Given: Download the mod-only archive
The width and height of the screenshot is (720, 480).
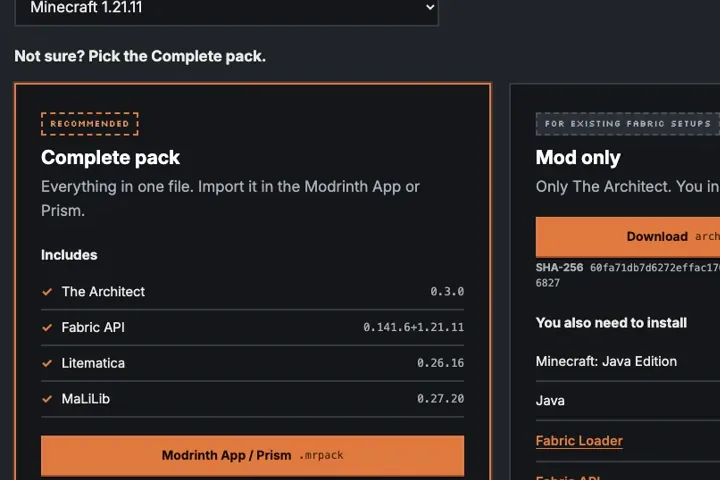Looking at the screenshot, I should [x=628, y=237].
